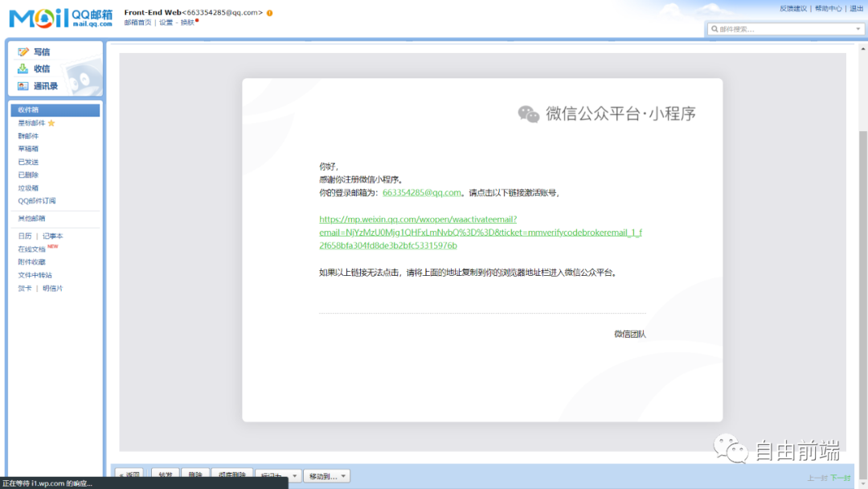The height and width of the screenshot is (489, 868).
Task: Click the 返回 back button
Action: 129,475
